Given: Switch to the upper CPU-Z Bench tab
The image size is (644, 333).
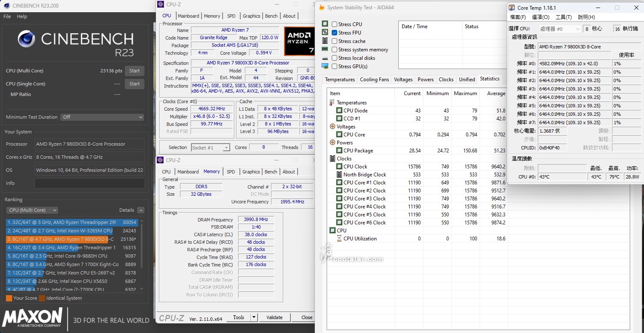Looking at the screenshot, I should [271, 16].
